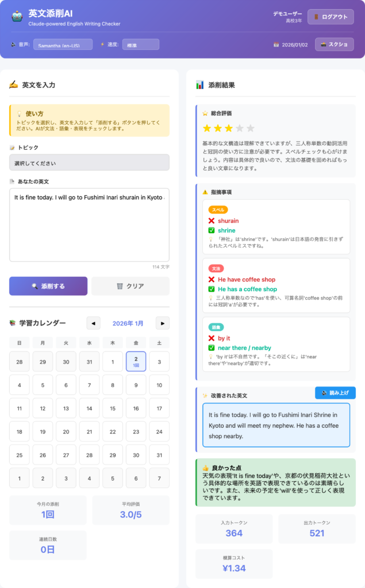Open the 音声 voice dropdown (Samantha en-US)
Image resolution: width=365 pixels, height=588 pixels.
click(62, 45)
